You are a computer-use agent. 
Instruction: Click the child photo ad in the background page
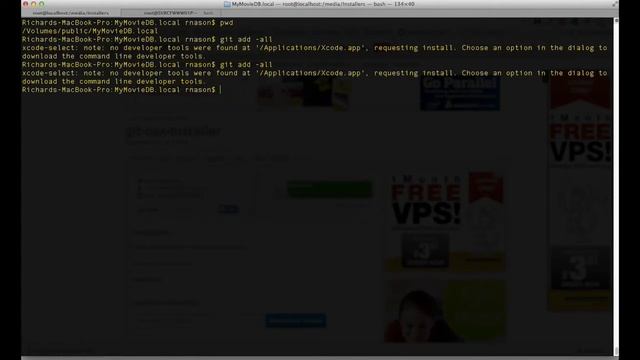pos(445,311)
